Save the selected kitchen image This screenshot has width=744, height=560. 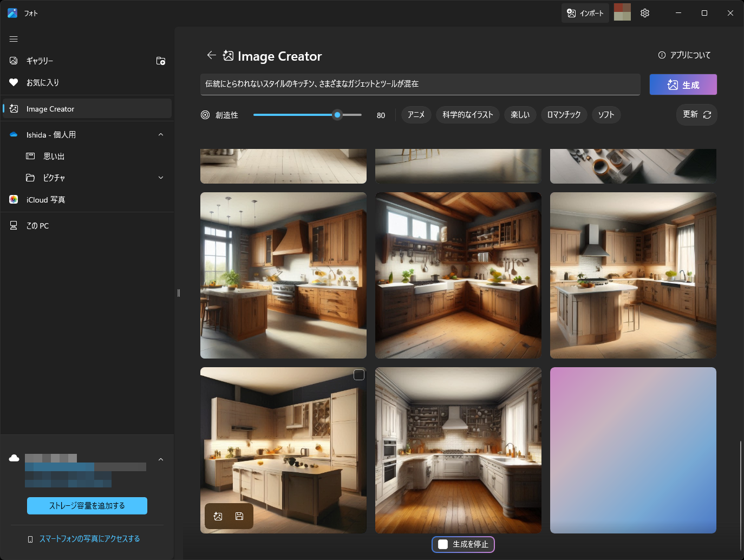click(239, 516)
